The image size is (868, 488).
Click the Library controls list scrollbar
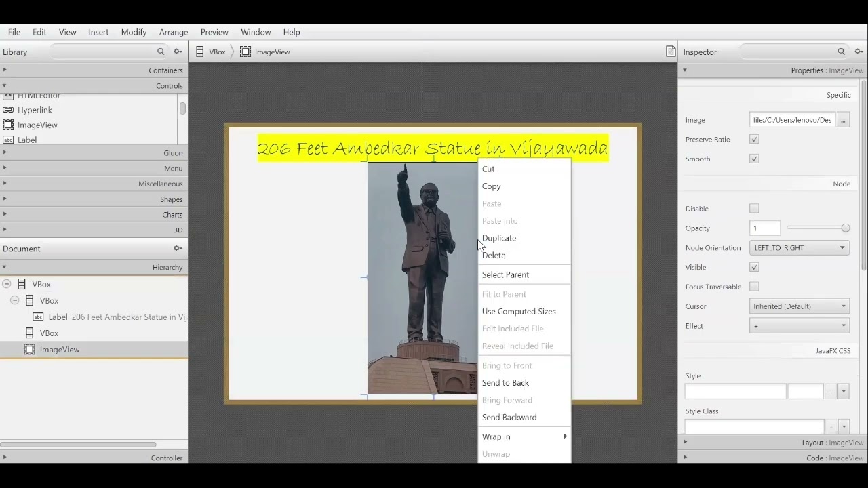182,108
